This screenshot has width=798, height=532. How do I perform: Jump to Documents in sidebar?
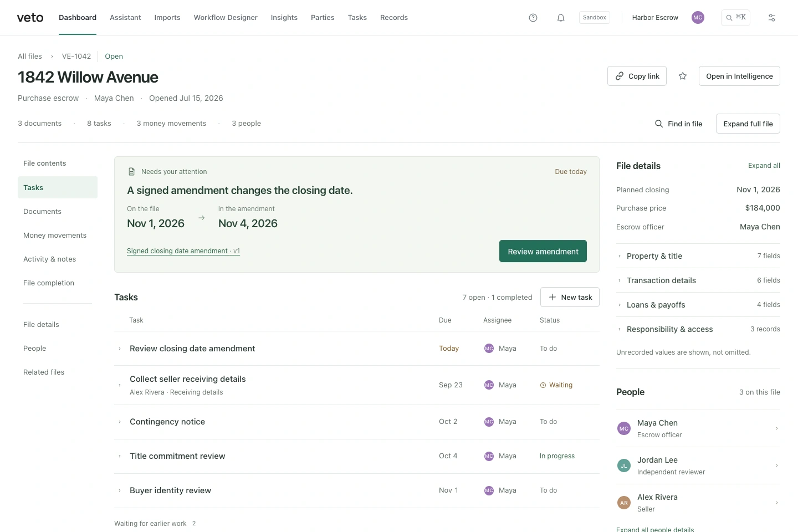tap(58, 212)
